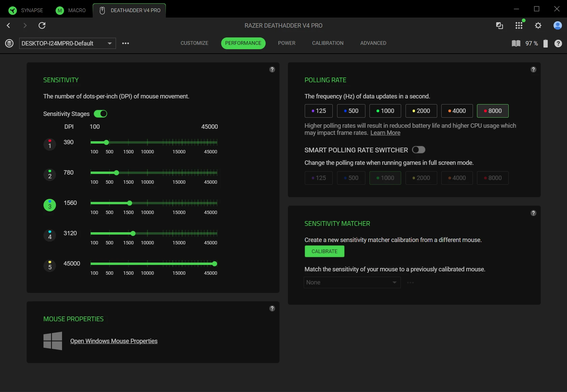Screen dimensions: 567x392
Task: Open the user guide book icon
Action: [x=516, y=43]
